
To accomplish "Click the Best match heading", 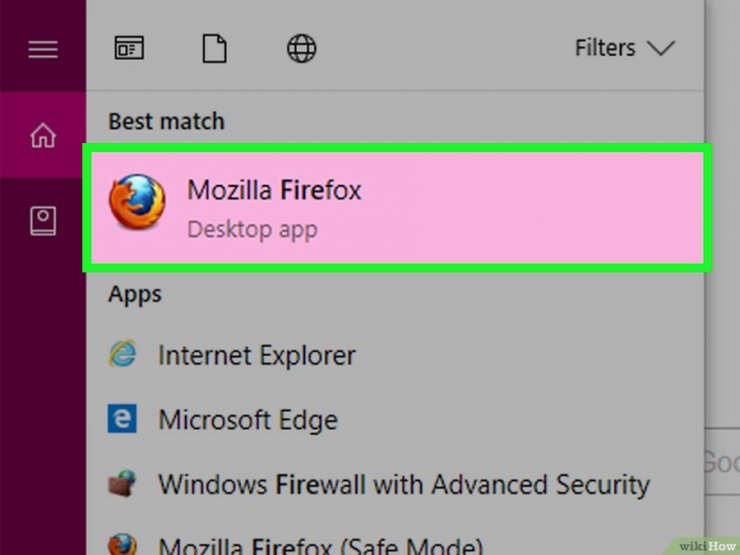I will (x=166, y=121).
